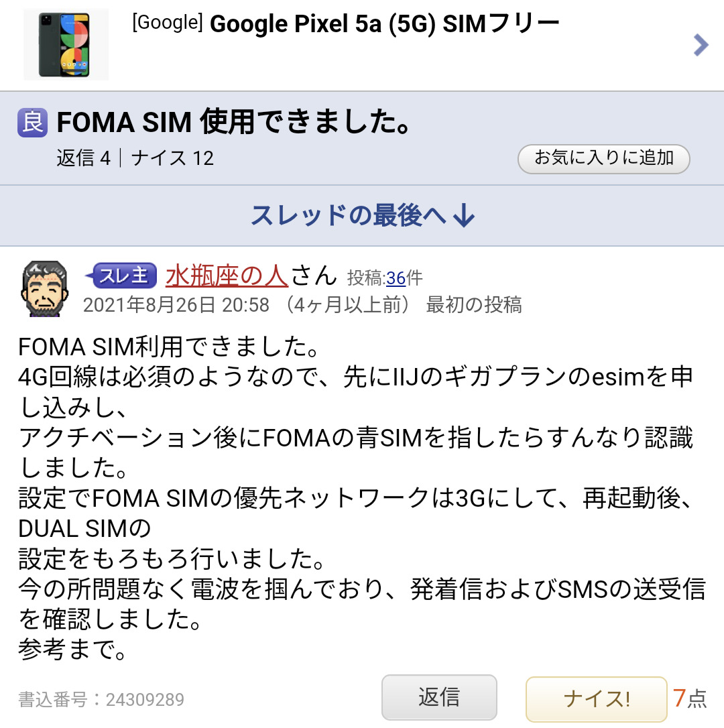Tap the down arrow next to スレッドの最後へ

point(464,215)
